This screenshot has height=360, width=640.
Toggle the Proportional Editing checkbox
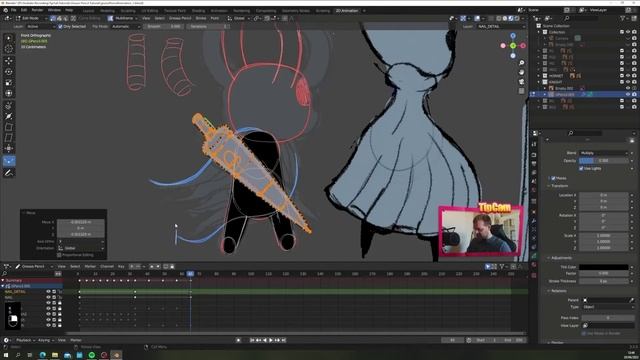pyautogui.click(x=59, y=255)
